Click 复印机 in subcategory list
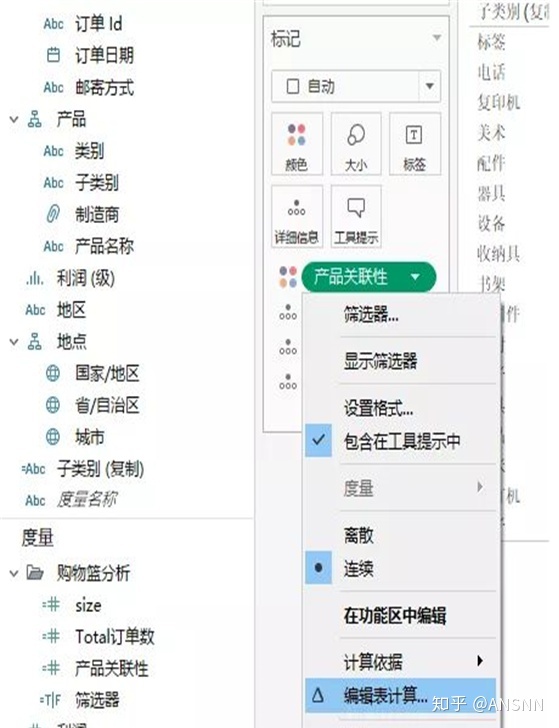 [499, 102]
